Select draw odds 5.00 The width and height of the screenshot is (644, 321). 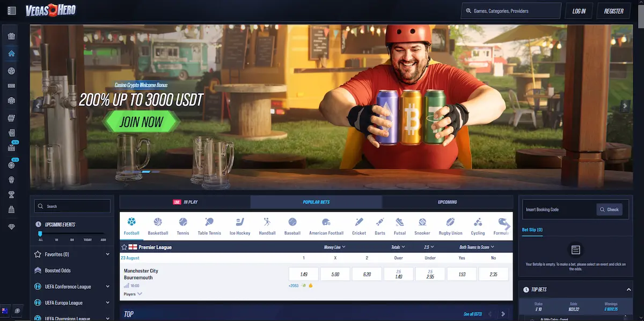point(335,274)
